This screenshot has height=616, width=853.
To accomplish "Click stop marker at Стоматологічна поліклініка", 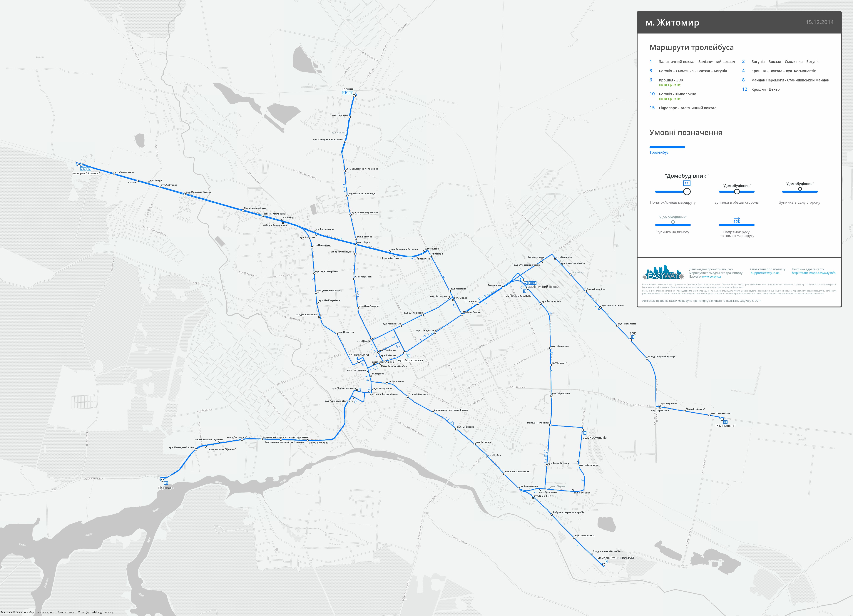I will (344, 171).
